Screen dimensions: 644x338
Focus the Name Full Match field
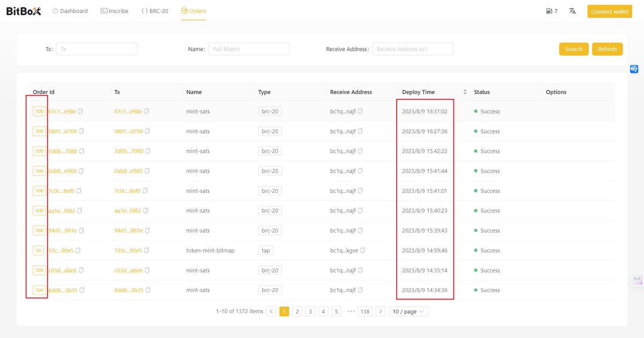[249, 49]
